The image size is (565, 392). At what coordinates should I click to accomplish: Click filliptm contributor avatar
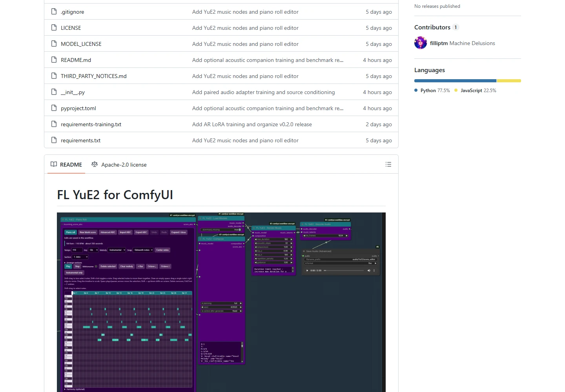click(x=421, y=43)
